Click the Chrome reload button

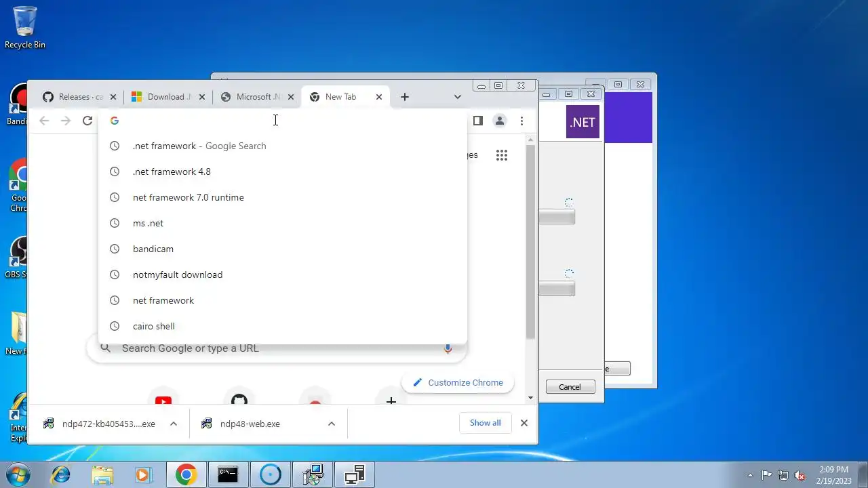(87, 121)
